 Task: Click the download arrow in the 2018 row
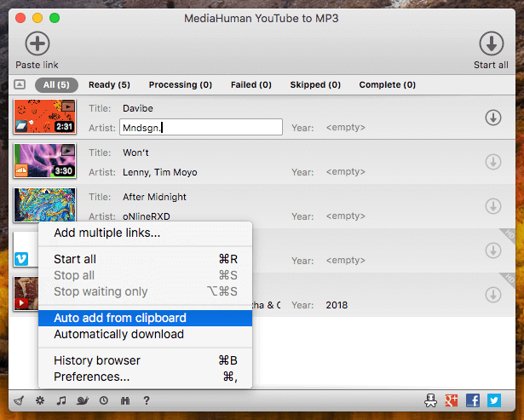(x=493, y=295)
